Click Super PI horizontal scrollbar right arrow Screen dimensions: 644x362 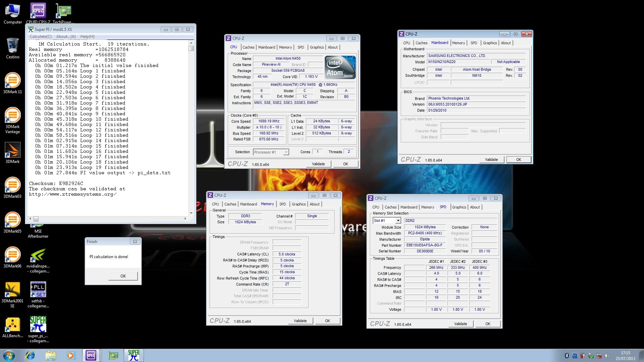coord(185,219)
